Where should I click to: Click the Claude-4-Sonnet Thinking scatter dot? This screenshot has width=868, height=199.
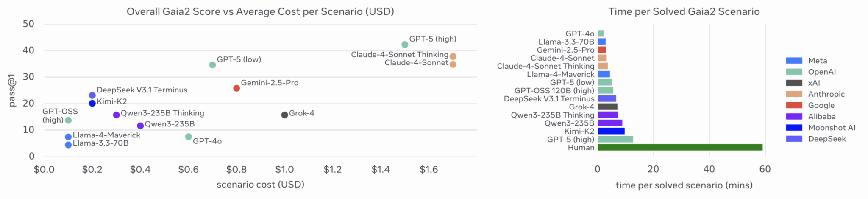point(453,56)
